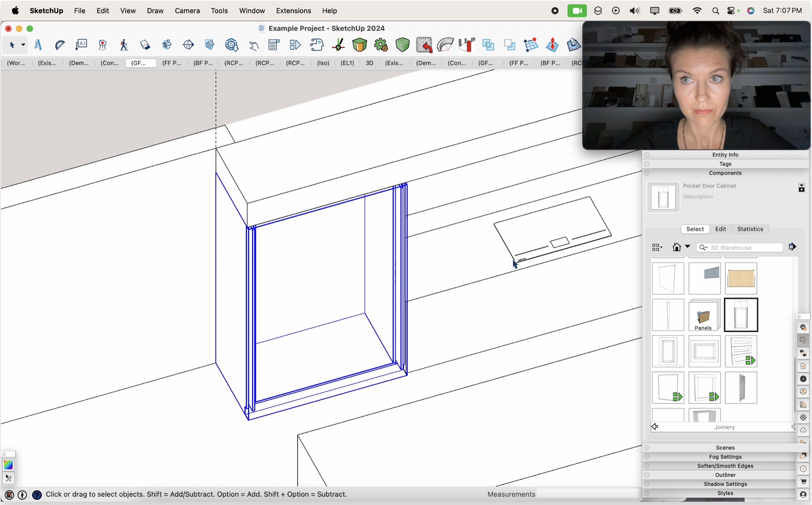Image resolution: width=812 pixels, height=505 pixels.
Task: Click the Undo arrow icon in the toolbar
Action: pos(424,45)
